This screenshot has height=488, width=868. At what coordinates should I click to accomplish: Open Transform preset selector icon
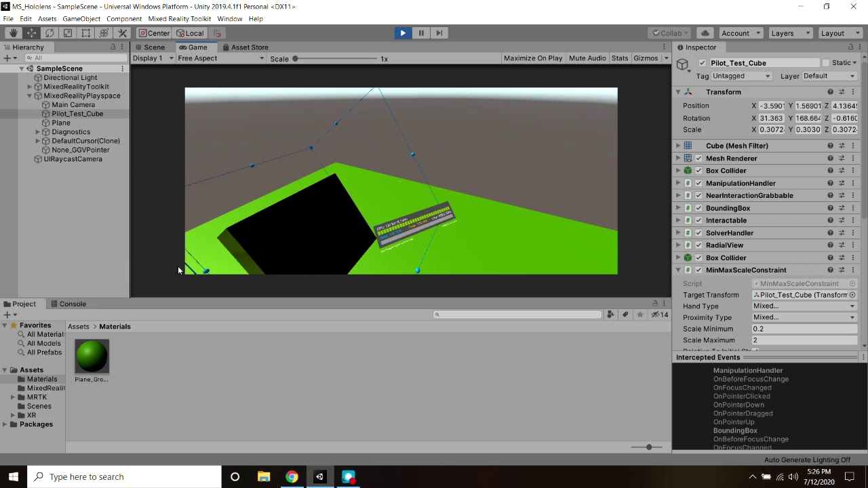(842, 92)
